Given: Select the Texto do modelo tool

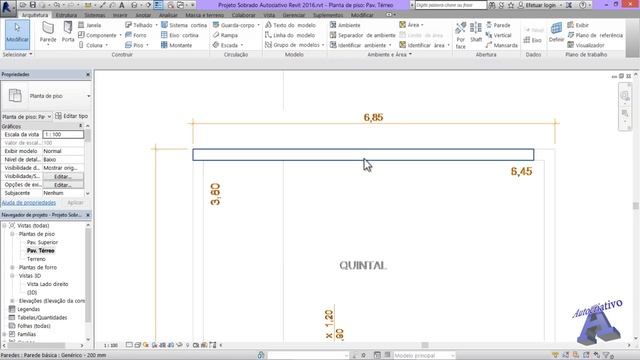Looking at the screenshot, I should [290, 25].
